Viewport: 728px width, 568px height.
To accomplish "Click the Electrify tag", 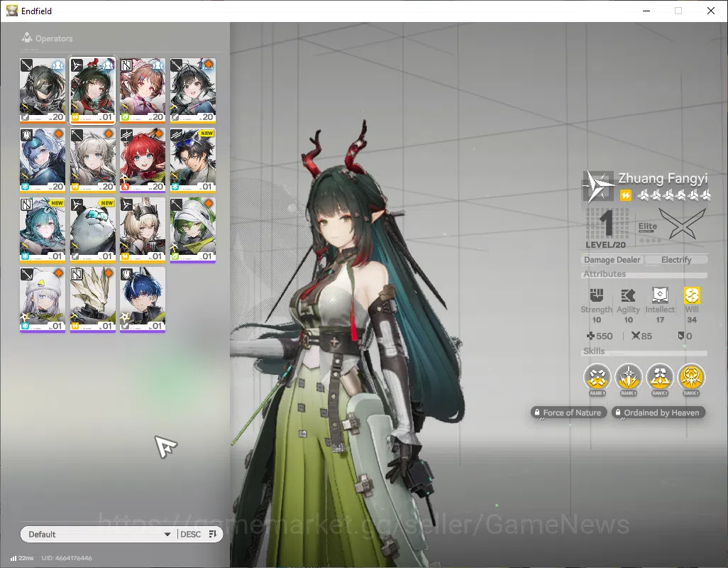I will [676, 260].
